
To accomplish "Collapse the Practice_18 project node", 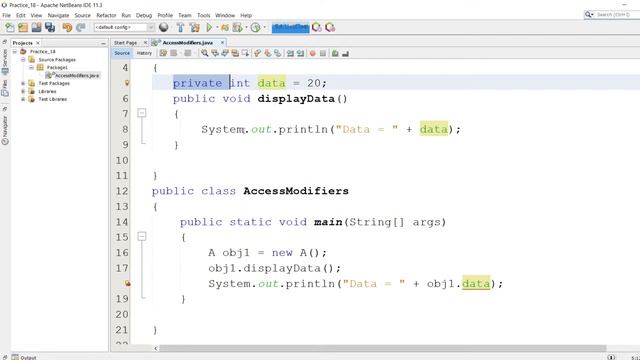I will tap(15, 52).
